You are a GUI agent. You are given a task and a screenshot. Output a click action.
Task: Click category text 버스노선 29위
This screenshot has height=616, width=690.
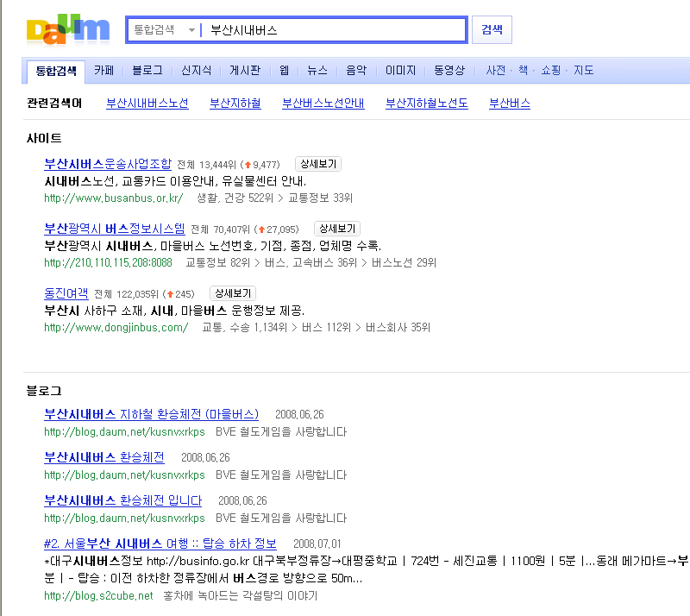point(404,263)
